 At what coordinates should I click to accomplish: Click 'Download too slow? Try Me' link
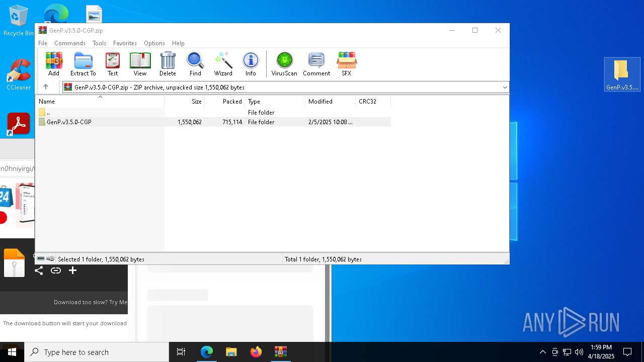91,302
